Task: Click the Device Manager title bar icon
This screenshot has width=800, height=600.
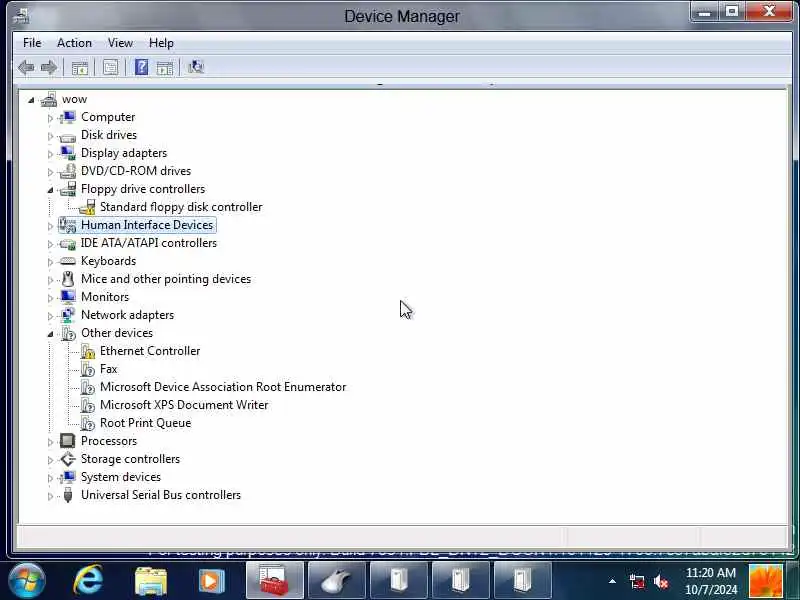Action: pos(21,15)
